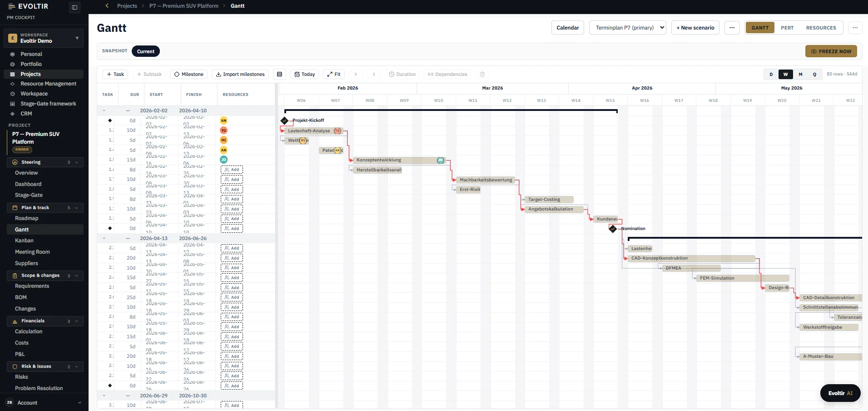Select the GANTT tab
This screenshot has height=411, width=868.
760,28
